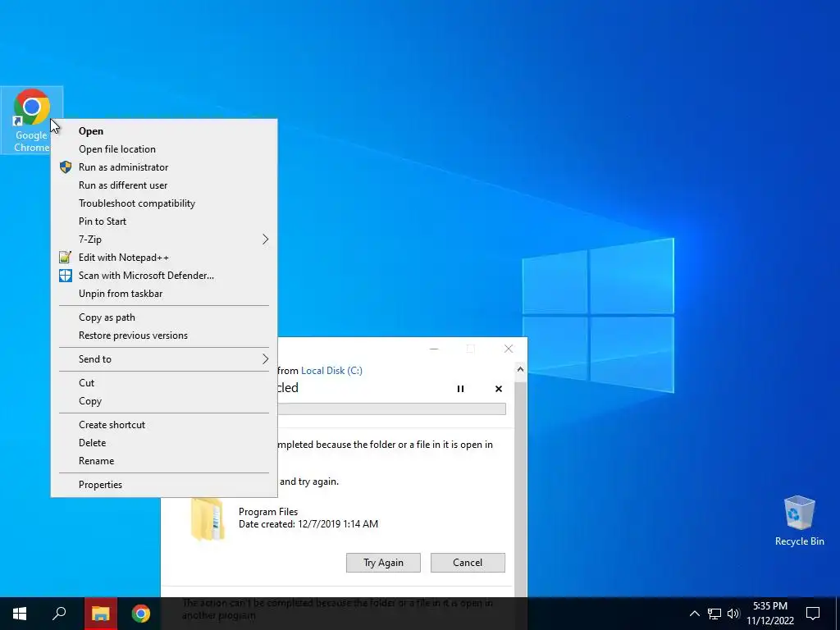
Task: Expand the 7-Zip submenu
Action: [x=164, y=240]
